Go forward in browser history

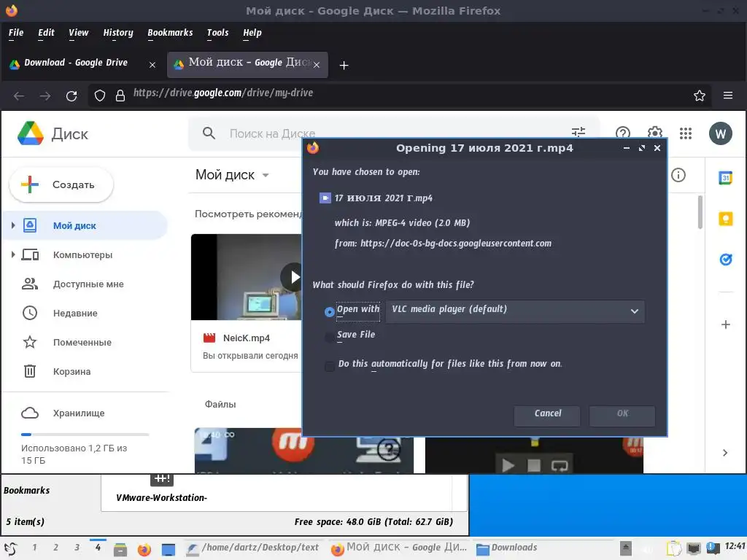pyautogui.click(x=45, y=96)
